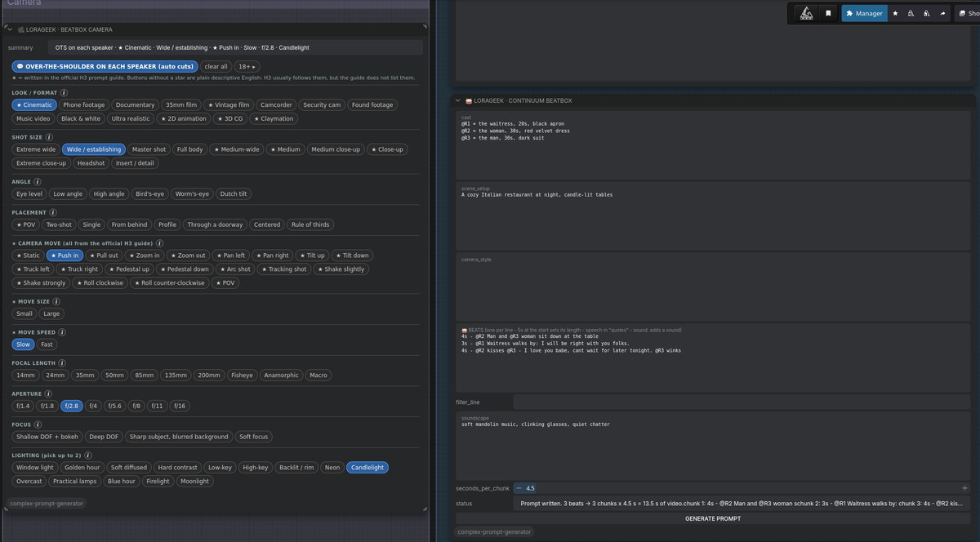Select the 50mm focal length chip
The image size is (980, 542).
tap(114, 375)
